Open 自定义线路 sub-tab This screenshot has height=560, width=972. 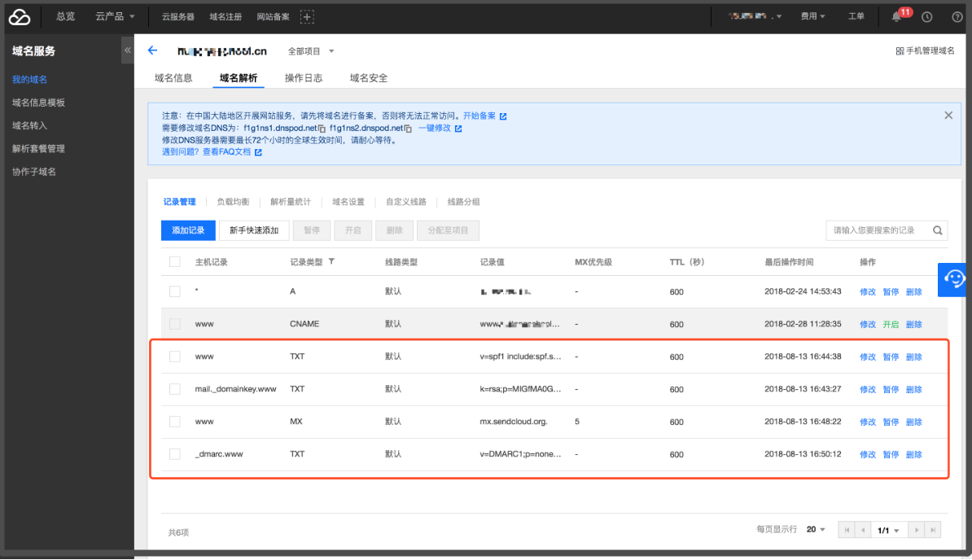(406, 202)
